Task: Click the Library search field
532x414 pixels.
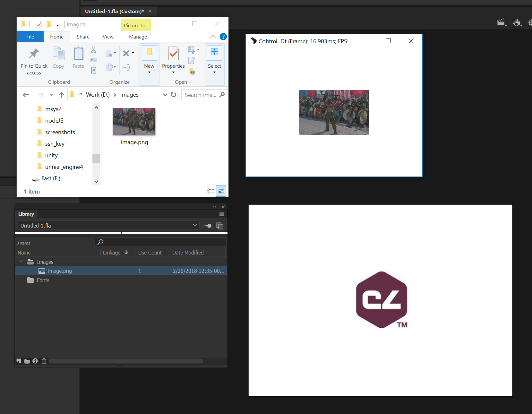Action: [160, 242]
